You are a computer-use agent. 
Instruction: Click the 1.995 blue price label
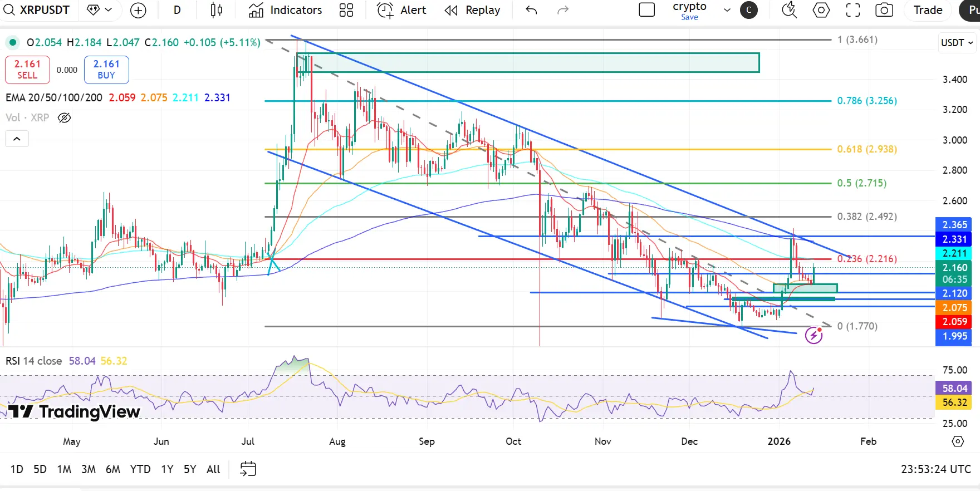(x=954, y=336)
